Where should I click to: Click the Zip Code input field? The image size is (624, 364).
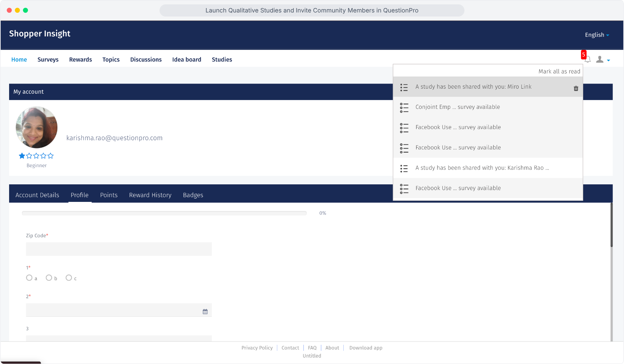[x=119, y=249]
